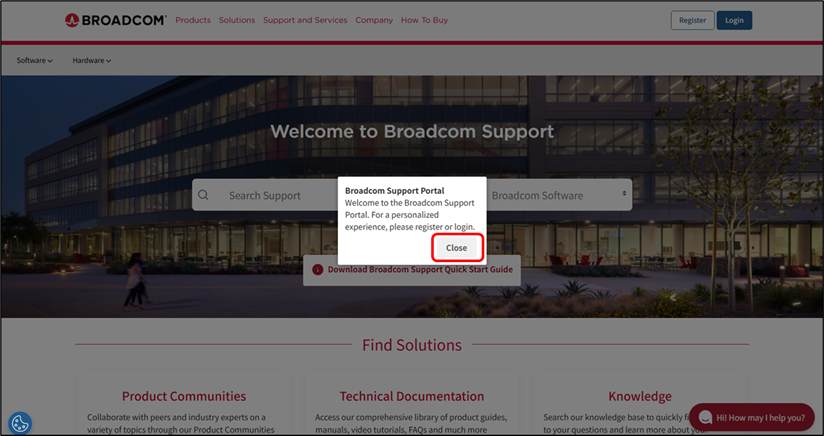Open Product Communities card
Viewport: 824px width, 436px height.
coord(184,404)
